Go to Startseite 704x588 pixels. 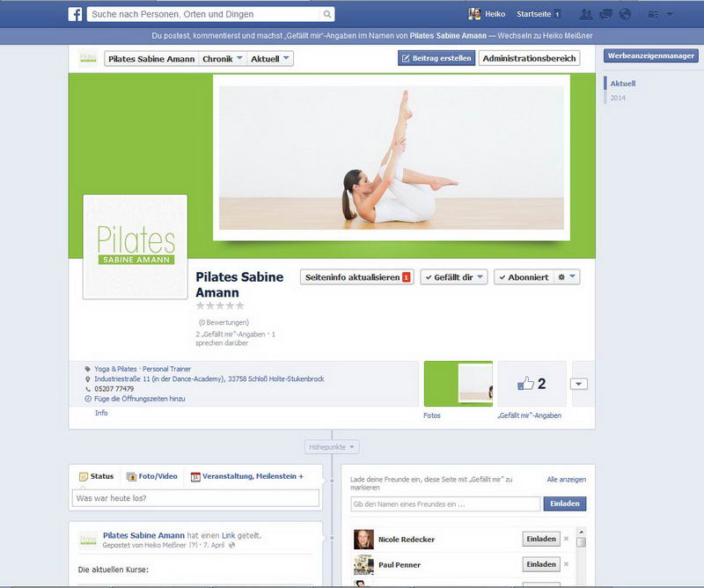click(x=533, y=14)
